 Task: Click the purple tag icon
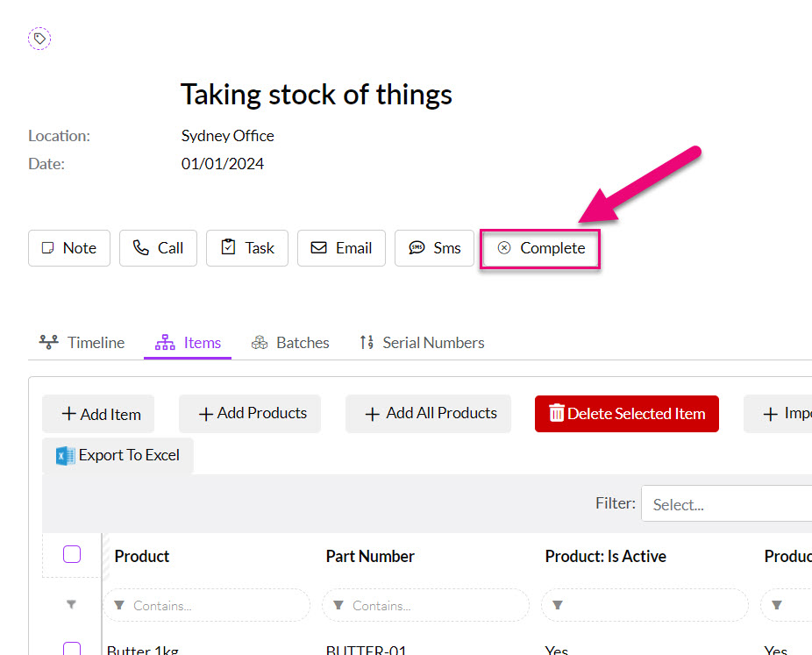tap(39, 39)
